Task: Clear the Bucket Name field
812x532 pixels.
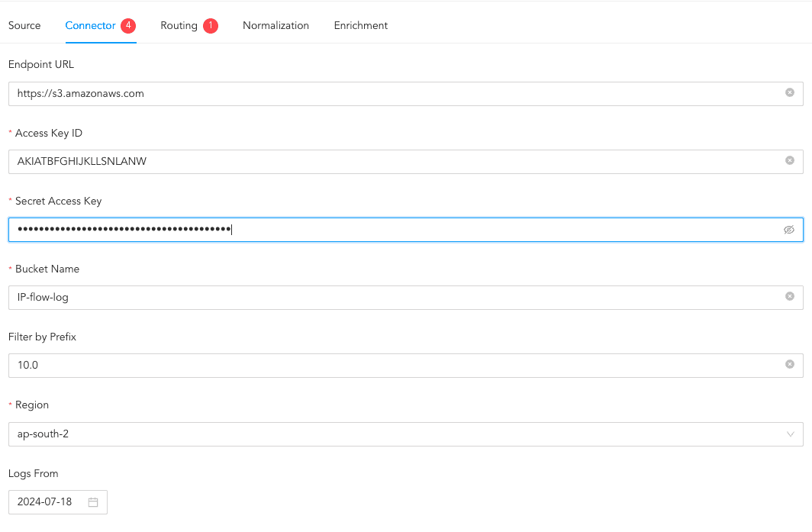Action: [x=790, y=297]
